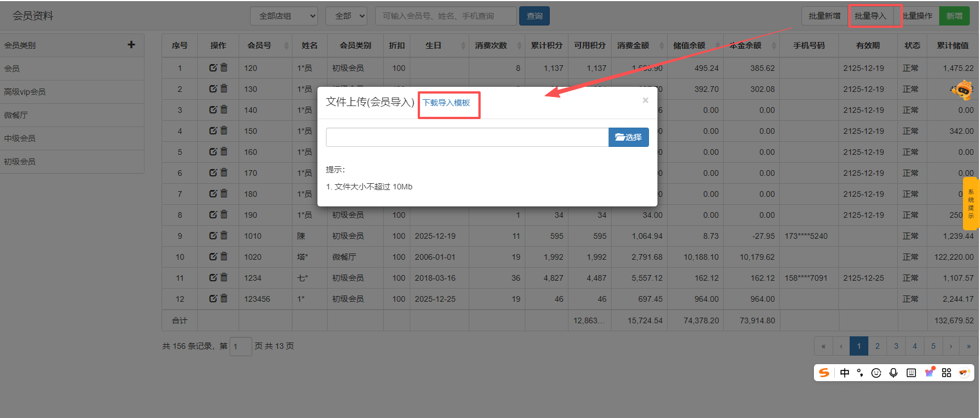This screenshot has height=418, width=980.
Task: Click the member search input field
Action: (446, 16)
